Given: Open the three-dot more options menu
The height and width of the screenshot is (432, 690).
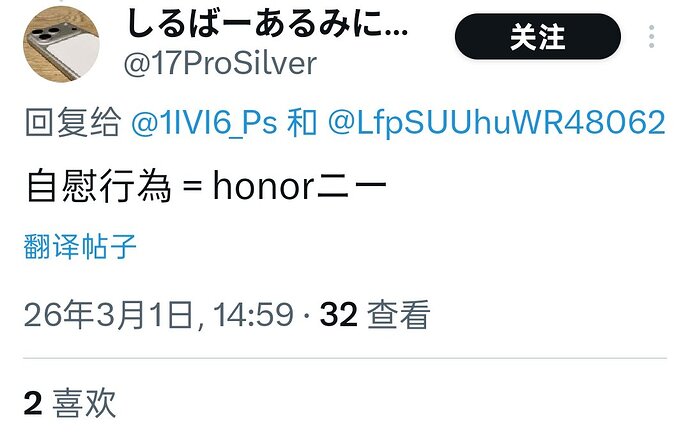Looking at the screenshot, I should point(651,37).
